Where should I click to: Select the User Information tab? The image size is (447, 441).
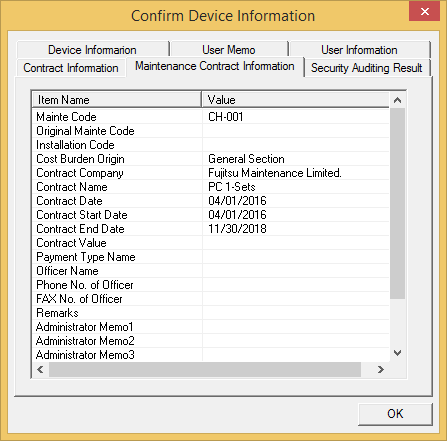pyautogui.click(x=359, y=50)
